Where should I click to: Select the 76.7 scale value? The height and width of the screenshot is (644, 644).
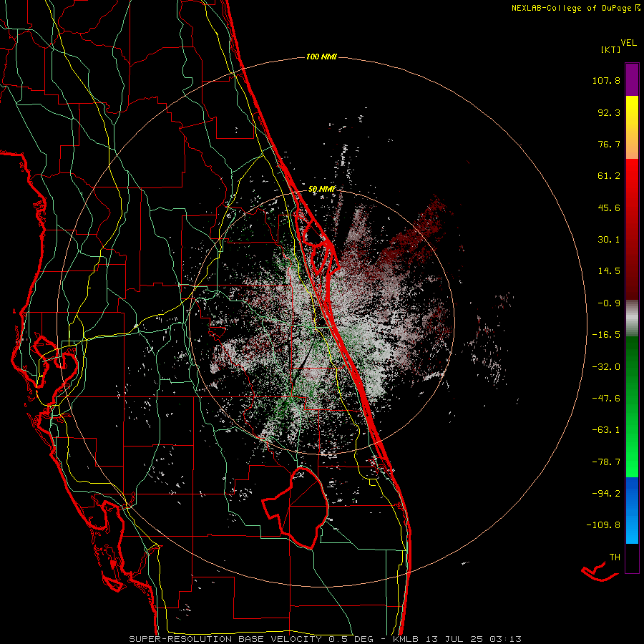click(609, 144)
